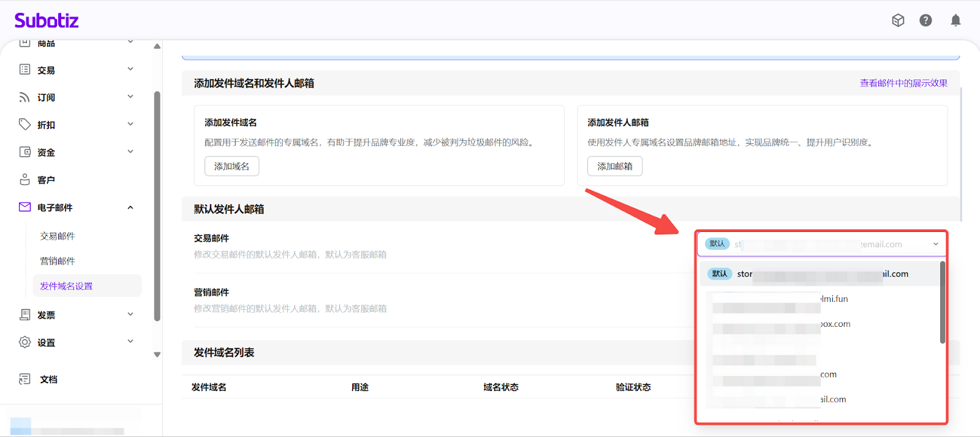Open the 交易邮件 default sender dropdown

tap(821, 244)
